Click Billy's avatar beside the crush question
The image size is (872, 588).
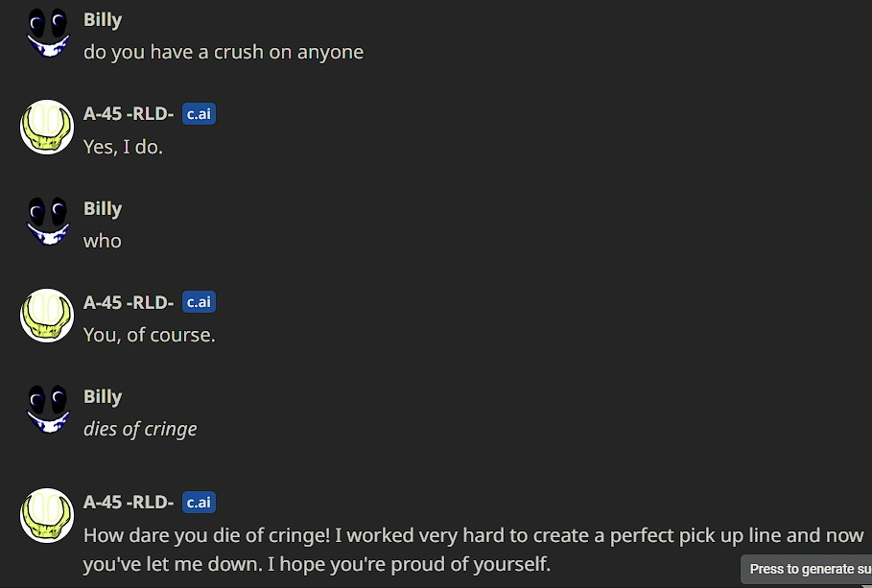click(47, 32)
